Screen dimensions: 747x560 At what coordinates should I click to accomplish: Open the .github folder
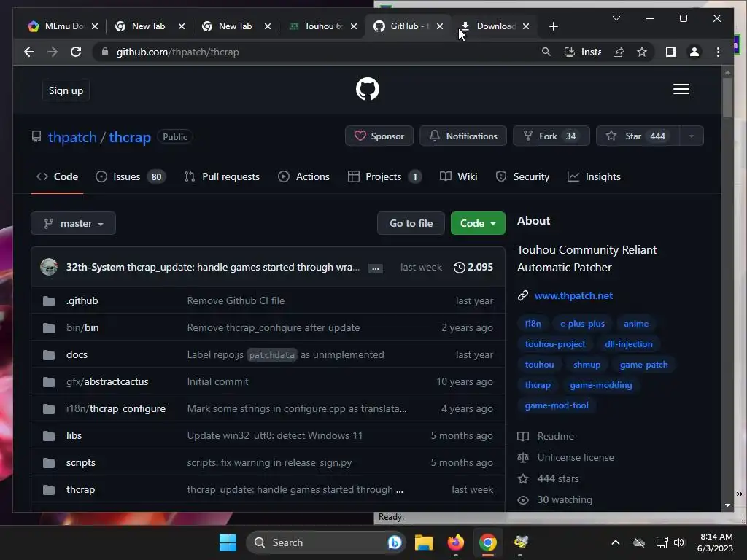[82, 301]
